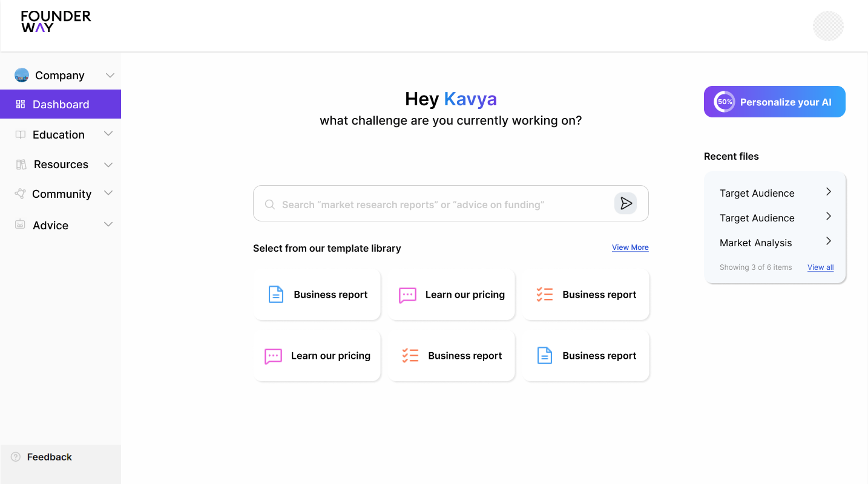Submit search with the send arrow
The height and width of the screenshot is (484, 868).
click(626, 203)
